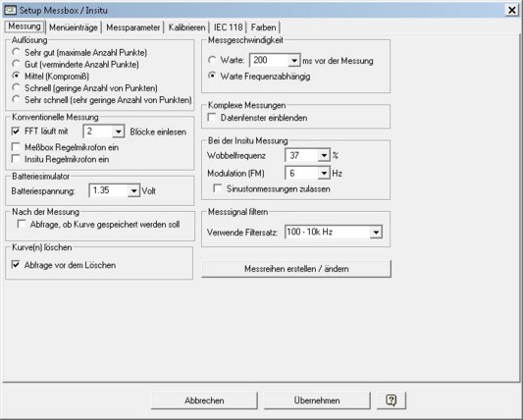Expand the Wobbelfrequenz percent dropdown
This screenshot has width=523, height=420.
coord(324,155)
